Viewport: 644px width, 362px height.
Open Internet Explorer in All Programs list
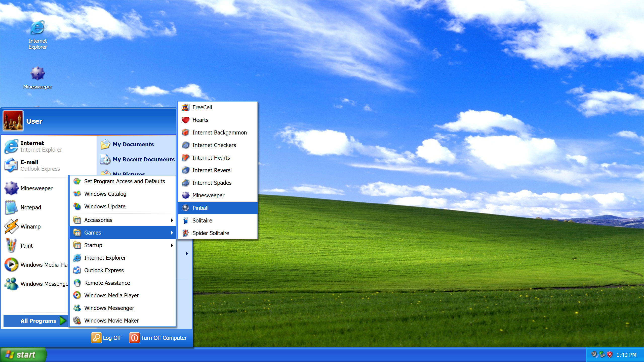click(x=123, y=258)
